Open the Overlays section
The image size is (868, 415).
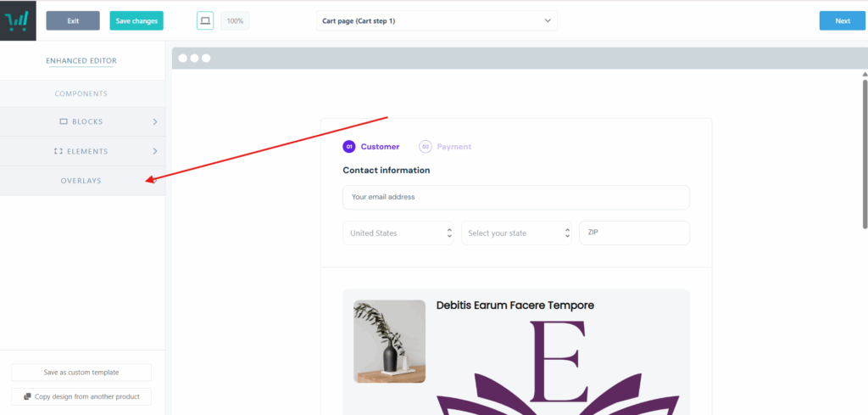point(82,181)
